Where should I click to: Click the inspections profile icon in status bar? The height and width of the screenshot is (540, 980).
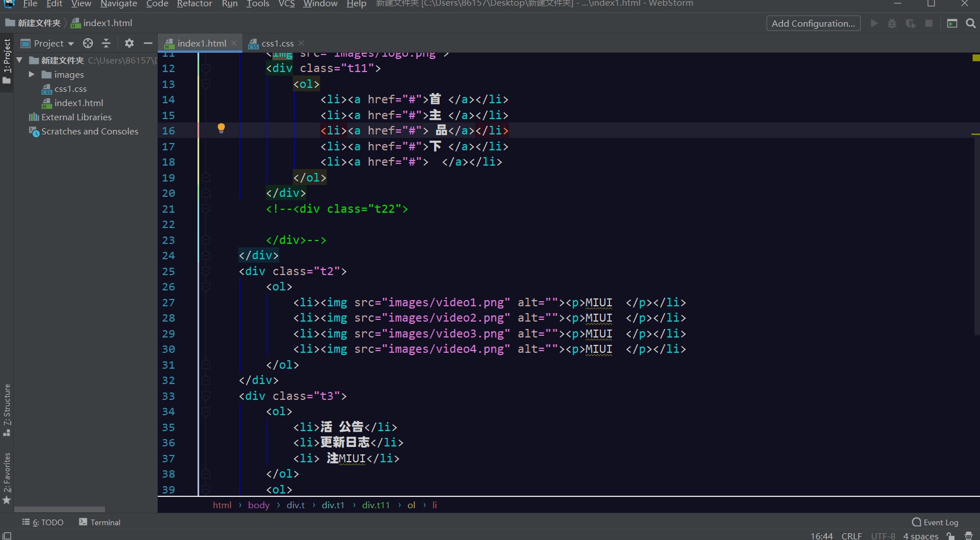(x=969, y=536)
